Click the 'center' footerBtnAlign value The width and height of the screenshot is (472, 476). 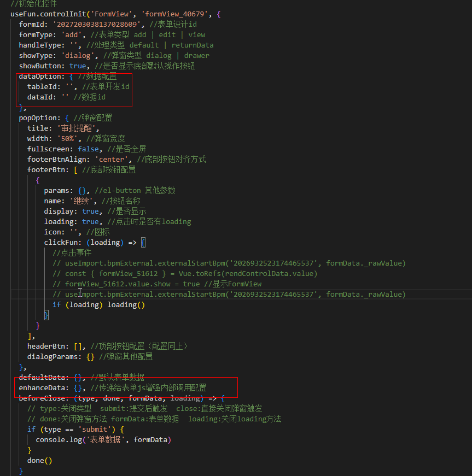[x=114, y=159]
